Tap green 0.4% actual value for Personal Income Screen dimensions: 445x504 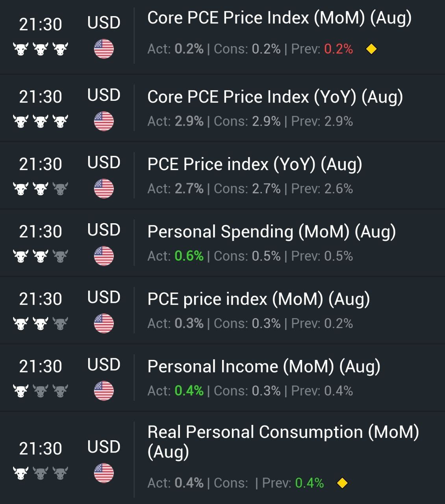click(x=189, y=391)
